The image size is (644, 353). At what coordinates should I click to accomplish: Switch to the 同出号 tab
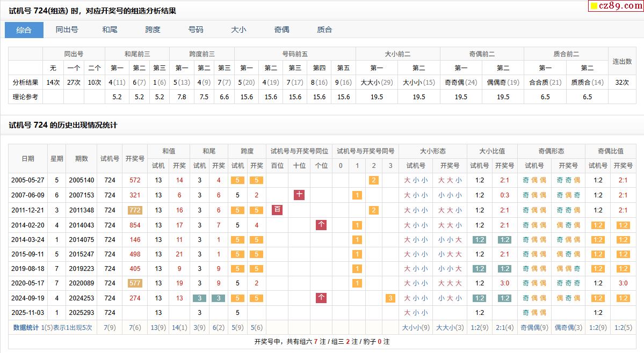(67, 30)
